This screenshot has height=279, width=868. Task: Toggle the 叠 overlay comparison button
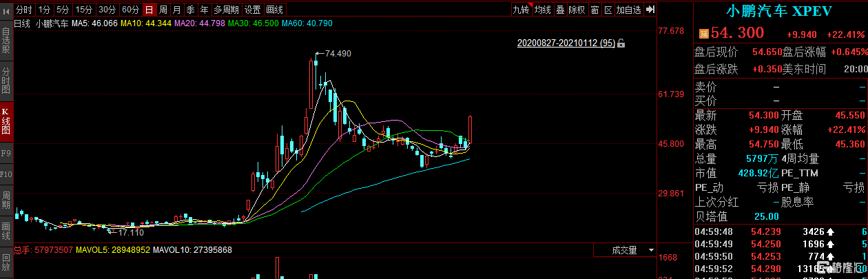(x=560, y=10)
